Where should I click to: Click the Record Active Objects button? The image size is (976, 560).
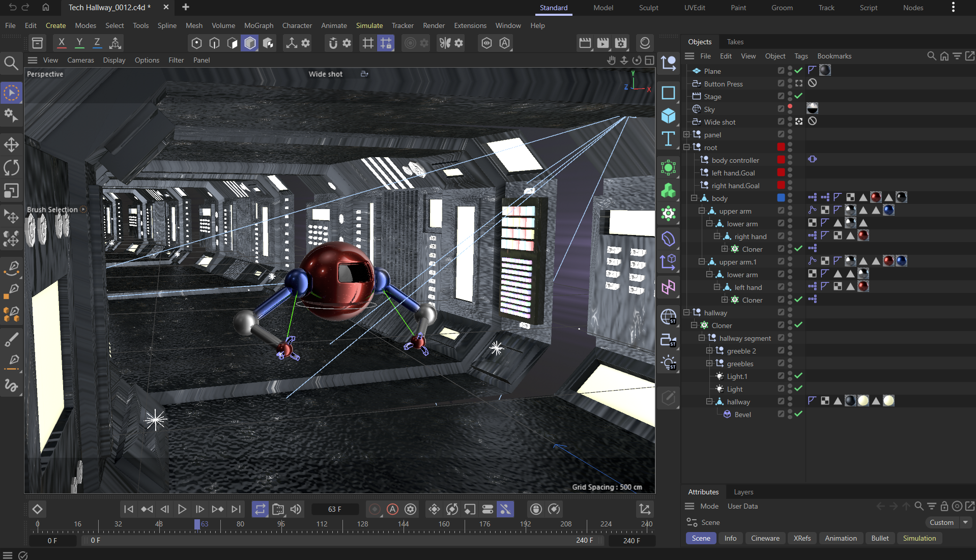point(375,509)
